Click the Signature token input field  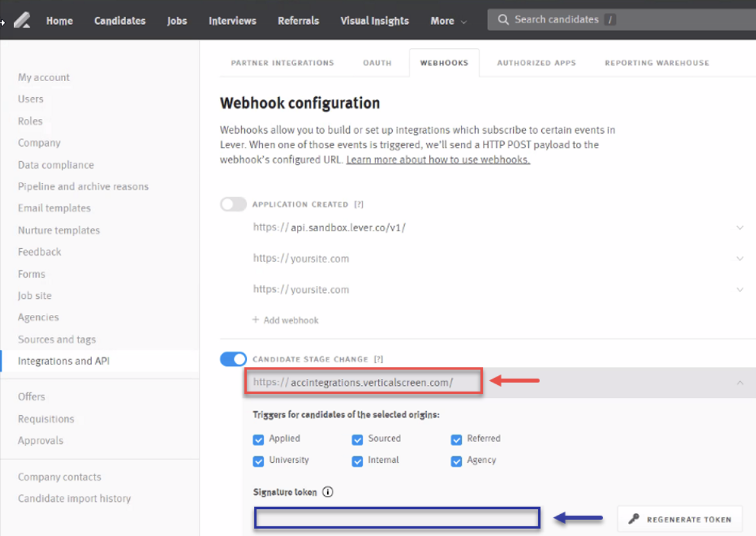pos(397,518)
